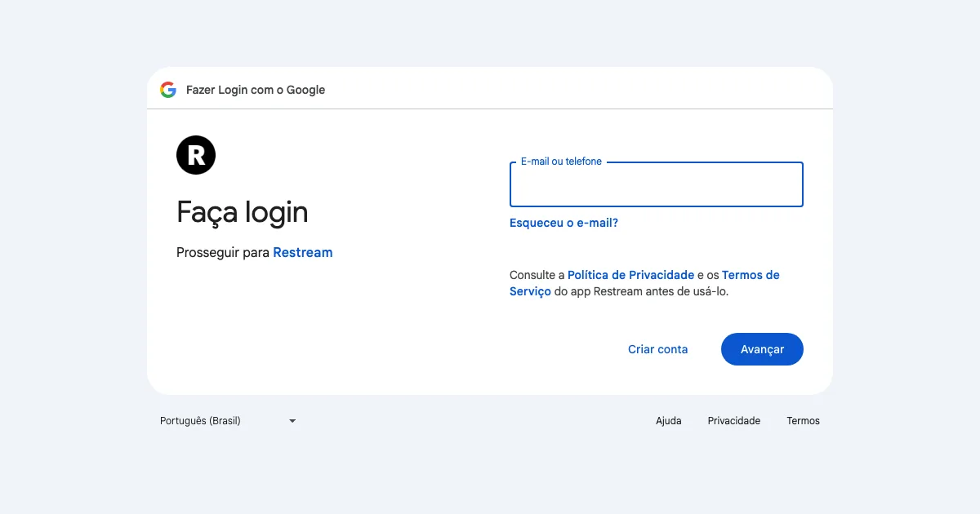The height and width of the screenshot is (514, 980).
Task: Click the "Fazer Login com o Google" header
Action: tap(256, 90)
